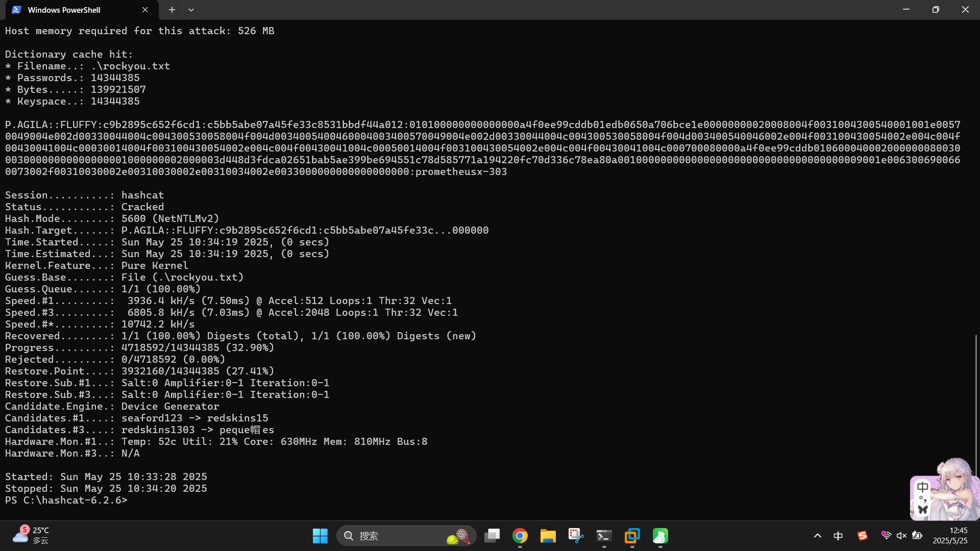980x551 pixels.
Task: Open Task View from taskbar
Action: [492, 536]
